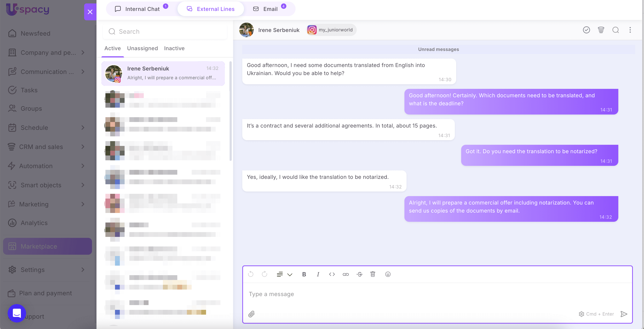The image size is (644, 329).
Task: Mark the conversation as done with the checkmark
Action: click(x=586, y=30)
